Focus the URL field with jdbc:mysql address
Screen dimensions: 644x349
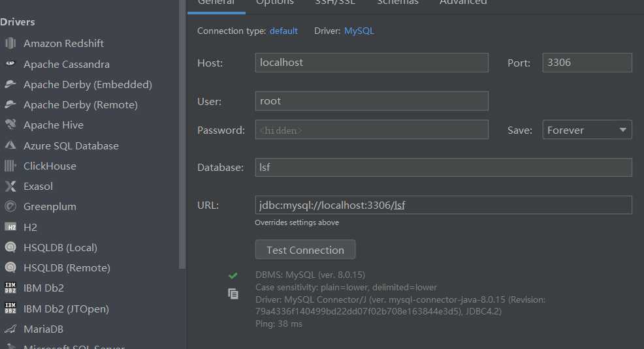[443, 205]
